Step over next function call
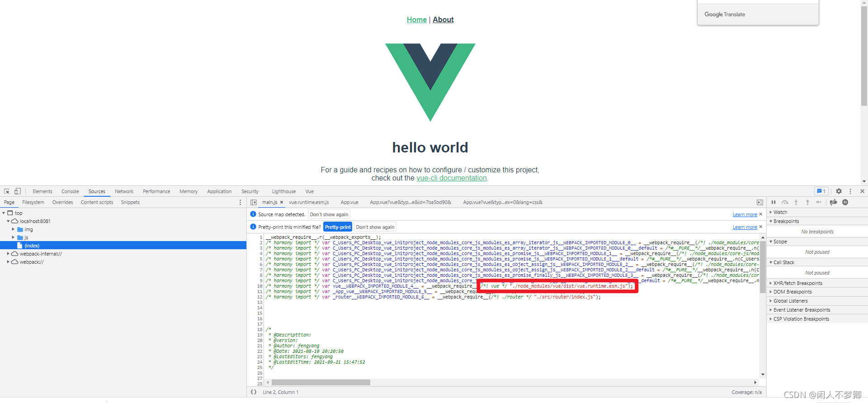The width and height of the screenshot is (868, 403). click(785, 202)
